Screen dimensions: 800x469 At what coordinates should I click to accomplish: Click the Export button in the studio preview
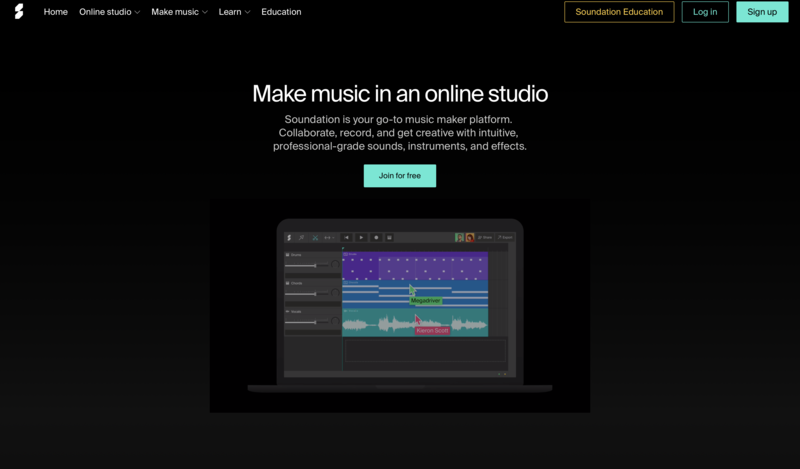pos(505,238)
